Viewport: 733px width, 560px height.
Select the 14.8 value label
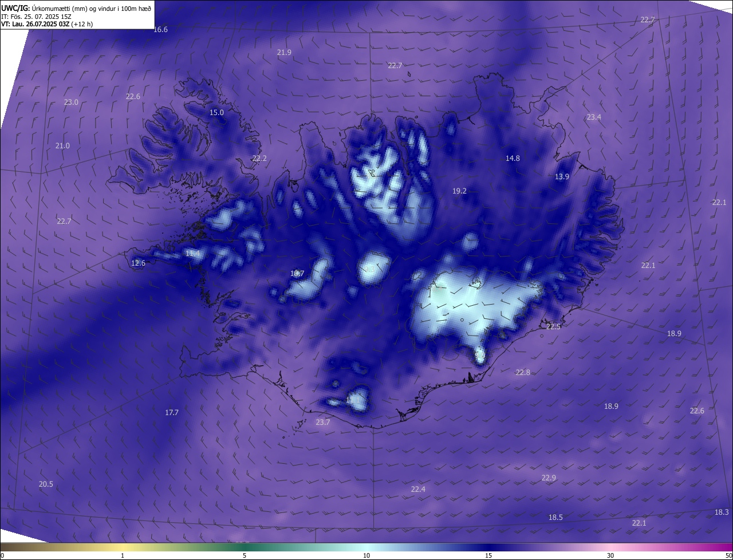coord(513,159)
